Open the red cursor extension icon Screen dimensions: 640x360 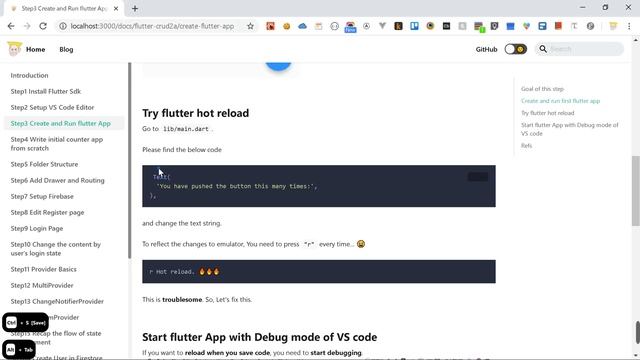pos(270,26)
